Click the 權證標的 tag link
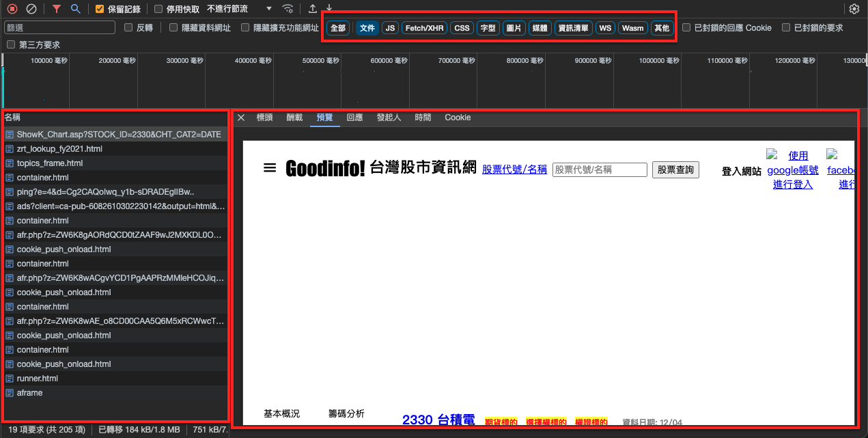868x438 pixels. [591, 422]
